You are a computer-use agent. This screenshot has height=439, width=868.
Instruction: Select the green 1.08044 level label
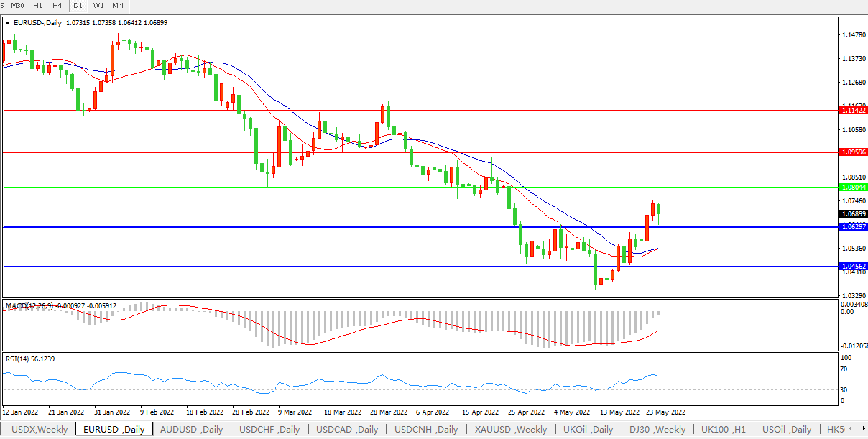(853, 188)
